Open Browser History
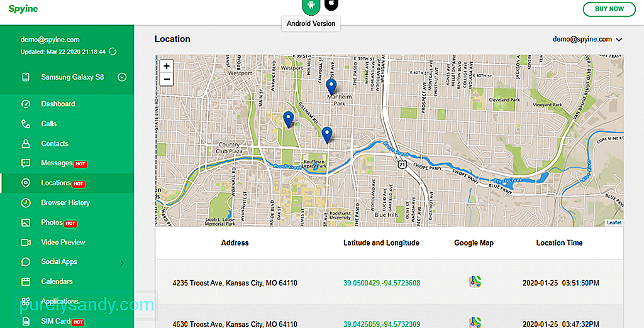 tap(65, 202)
